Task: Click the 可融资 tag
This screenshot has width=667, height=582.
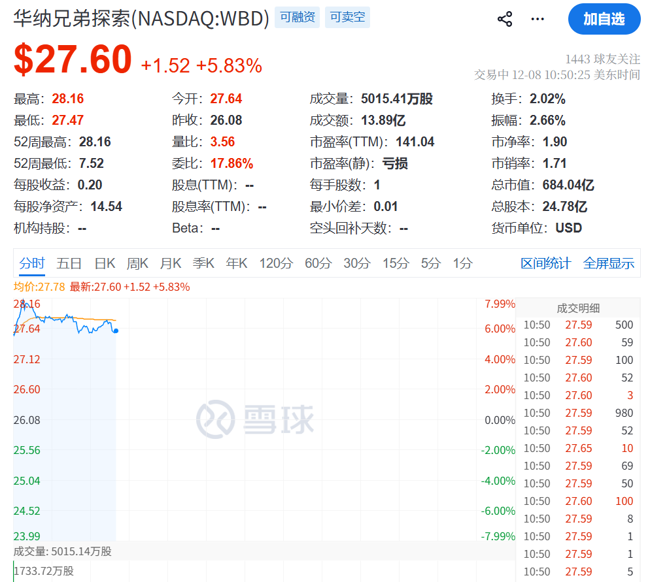Action: coord(297,18)
